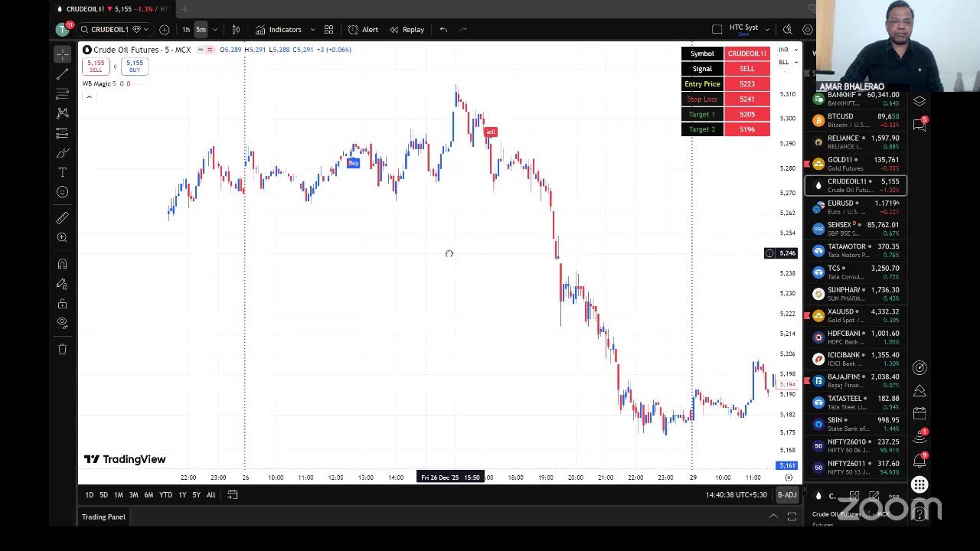This screenshot has width=980, height=551.
Task: Collapse the indicator legend arrow
Action: point(89,97)
